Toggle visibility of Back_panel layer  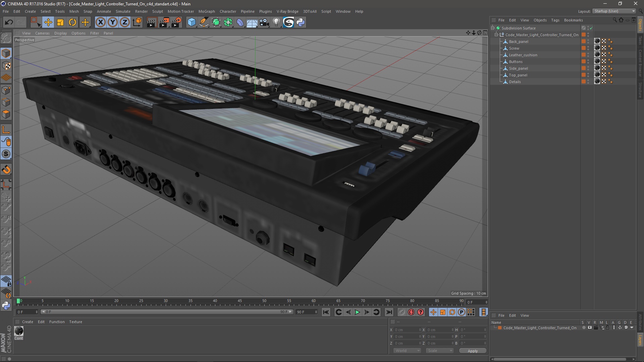coord(589,40)
